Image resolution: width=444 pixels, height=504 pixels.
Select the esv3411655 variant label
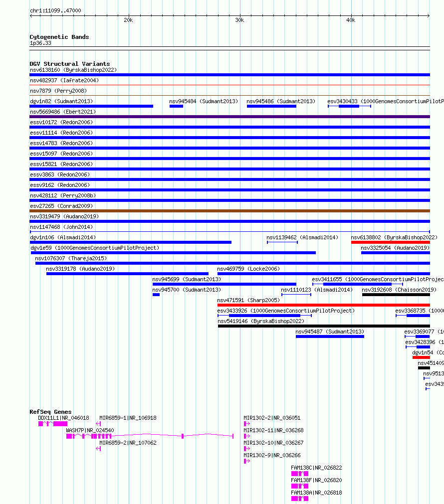click(x=378, y=279)
